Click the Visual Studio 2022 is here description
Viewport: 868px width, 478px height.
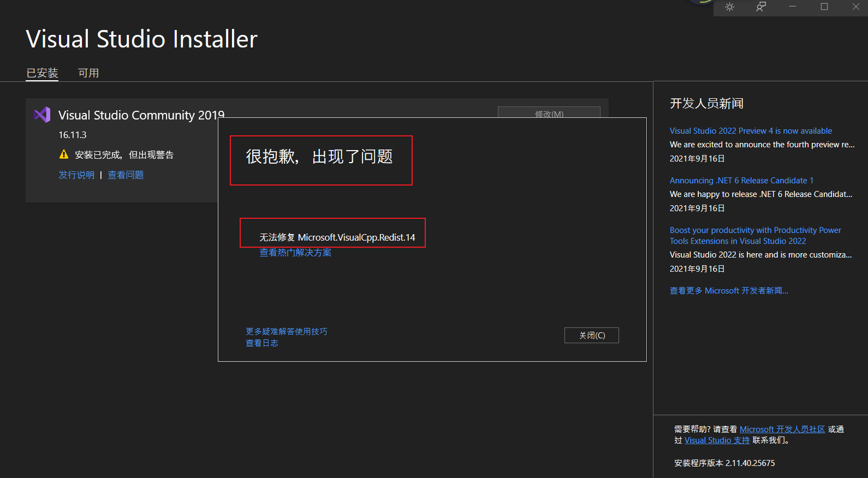760,255
